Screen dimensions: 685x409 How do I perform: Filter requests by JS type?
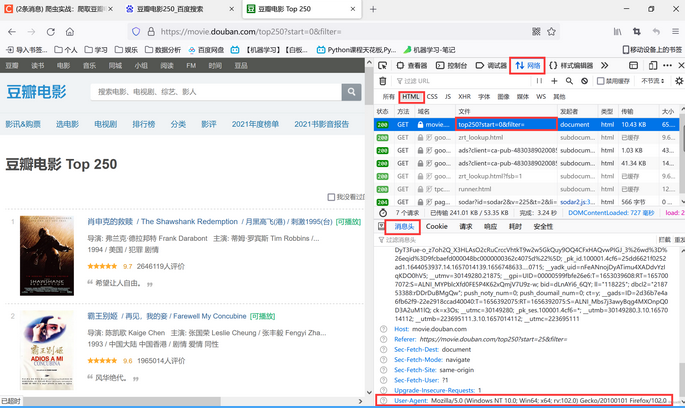coord(448,97)
